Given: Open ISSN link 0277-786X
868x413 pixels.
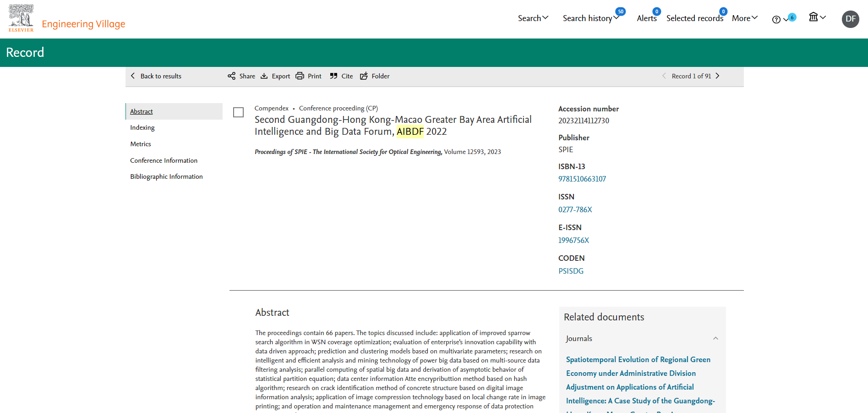Looking at the screenshot, I should pos(575,209).
